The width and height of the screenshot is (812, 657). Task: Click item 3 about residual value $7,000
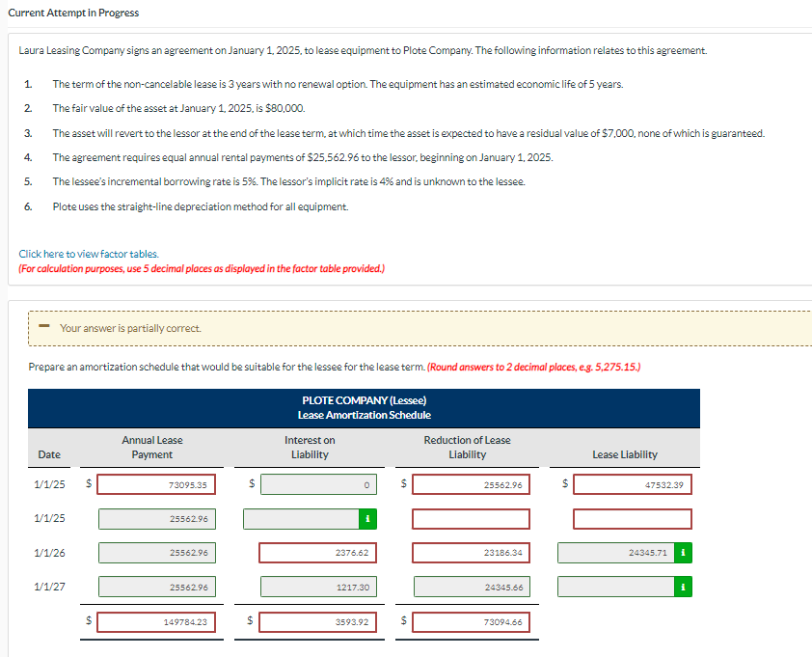coord(409,133)
